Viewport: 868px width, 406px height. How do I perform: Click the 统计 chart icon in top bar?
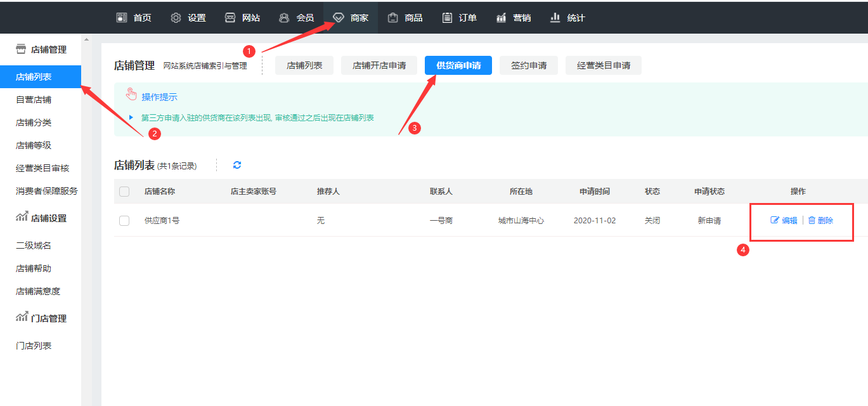555,18
